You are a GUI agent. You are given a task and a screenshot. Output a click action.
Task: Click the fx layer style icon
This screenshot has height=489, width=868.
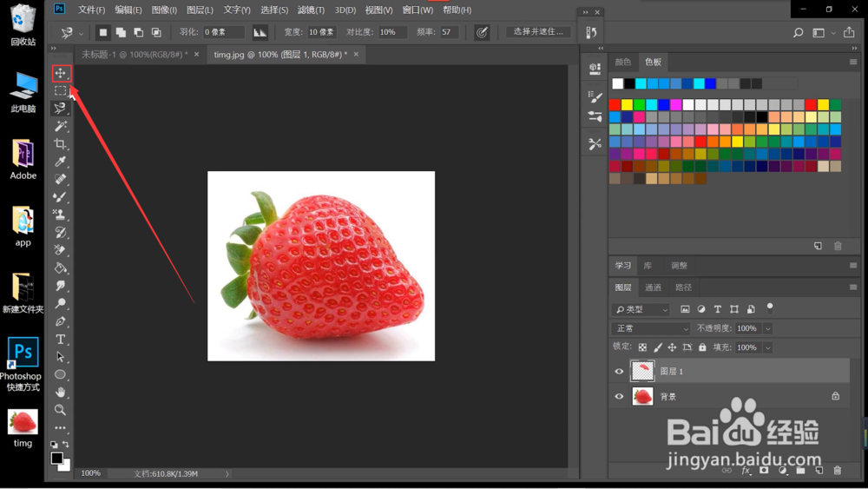coord(746,470)
